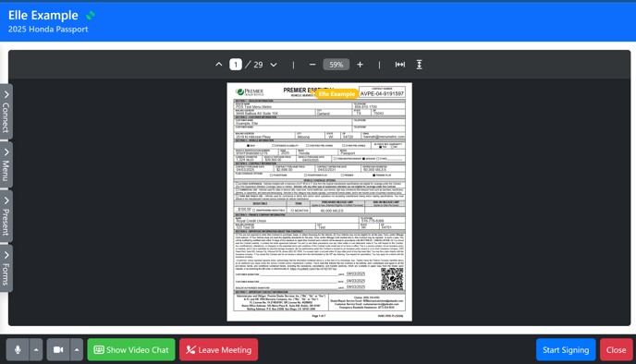636x364 pixels.
Task: Open camera options arrow
Action: (77, 350)
